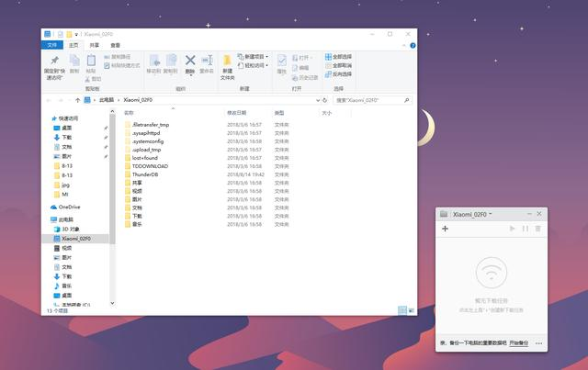Click the trash delete icon in the download panel
This screenshot has height=370, width=588.
click(x=538, y=229)
